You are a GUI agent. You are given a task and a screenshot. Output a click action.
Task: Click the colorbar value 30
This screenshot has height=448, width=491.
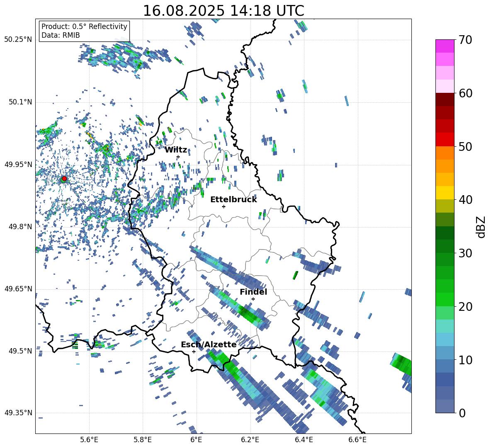465,253
